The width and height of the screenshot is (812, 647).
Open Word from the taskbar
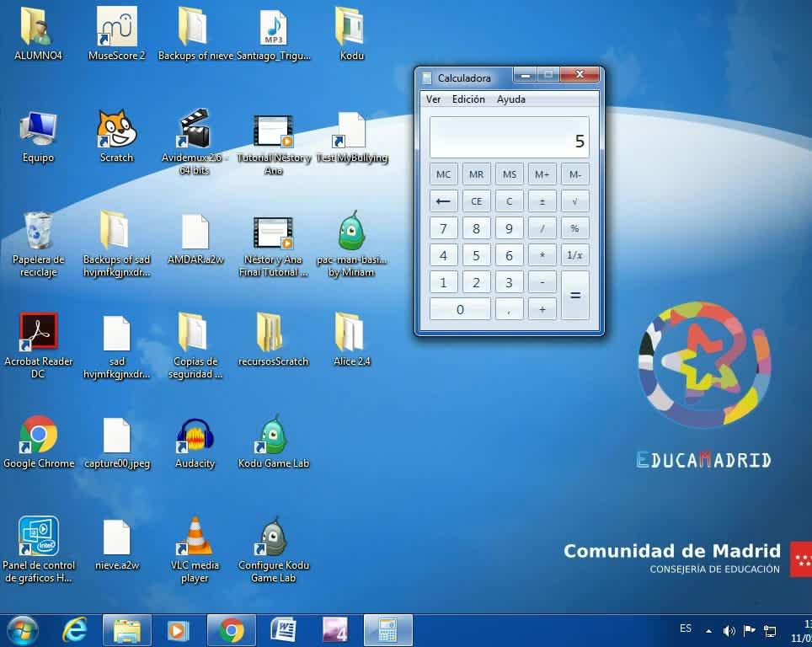(283, 630)
